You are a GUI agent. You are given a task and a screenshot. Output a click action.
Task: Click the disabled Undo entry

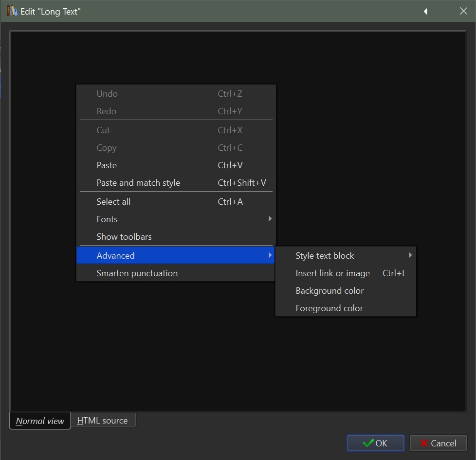pos(176,94)
